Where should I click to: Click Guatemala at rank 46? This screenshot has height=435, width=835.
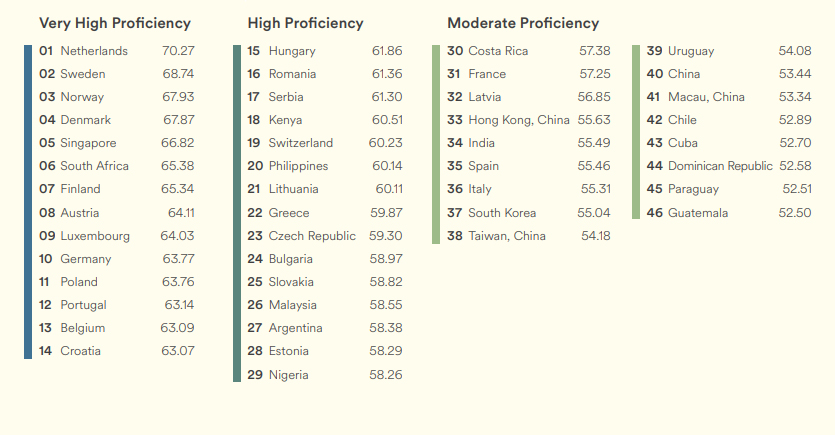(x=698, y=213)
